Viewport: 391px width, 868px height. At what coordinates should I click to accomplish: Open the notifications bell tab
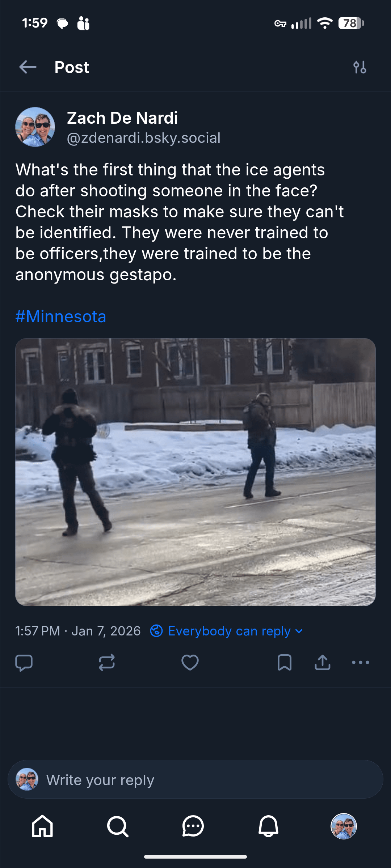tap(268, 826)
